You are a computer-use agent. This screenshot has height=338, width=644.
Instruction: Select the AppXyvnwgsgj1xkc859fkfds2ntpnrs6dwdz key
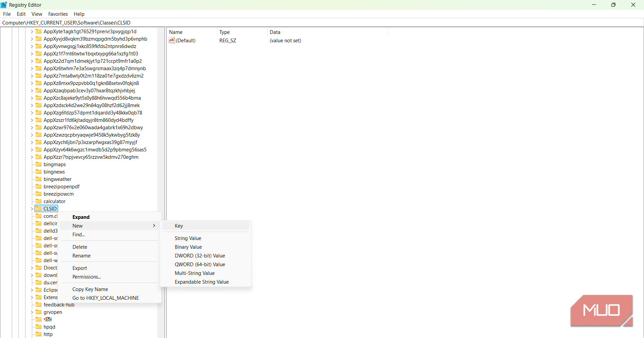[90, 46]
